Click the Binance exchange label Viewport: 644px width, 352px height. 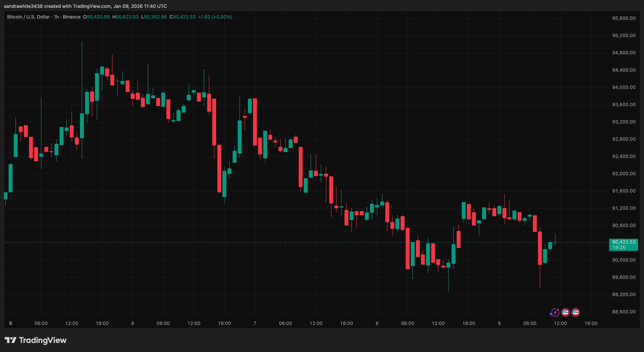[x=72, y=17]
